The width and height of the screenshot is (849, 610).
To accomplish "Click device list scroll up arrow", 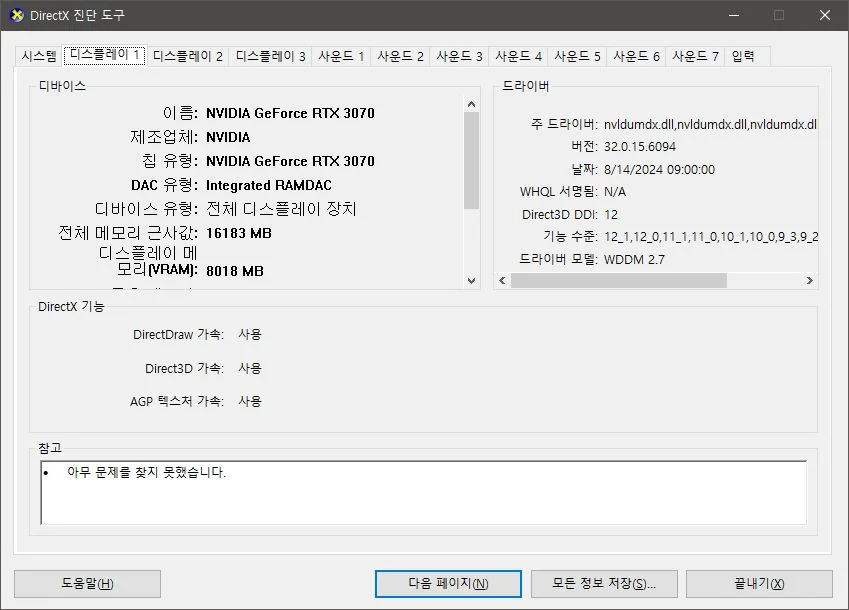I will tap(471, 104).
